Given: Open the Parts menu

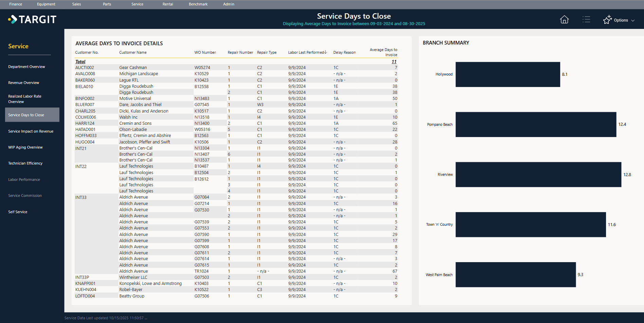Looking at the screenshot, I should coord(107,4).
